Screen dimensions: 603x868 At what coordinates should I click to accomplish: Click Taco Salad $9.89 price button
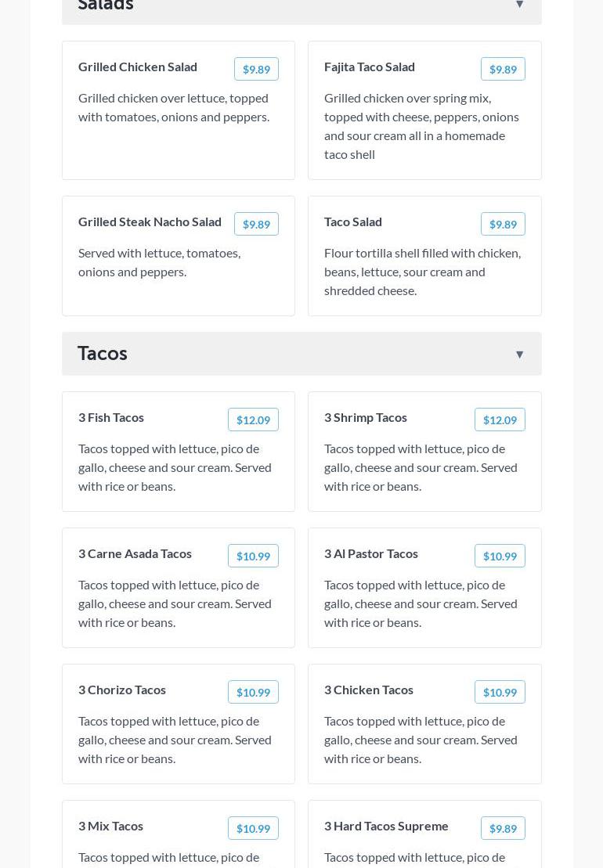(x=503, y=225)
